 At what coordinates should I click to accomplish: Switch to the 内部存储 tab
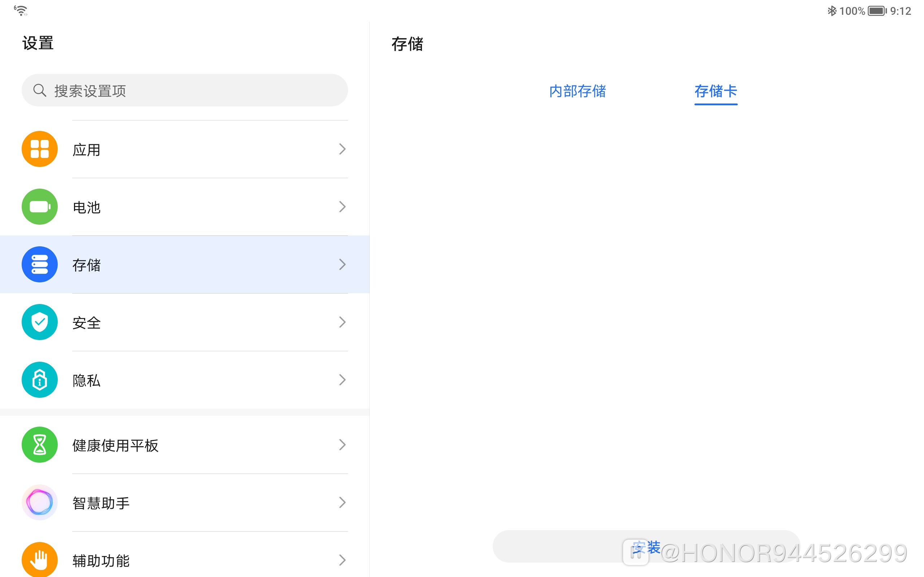point(577,91)
